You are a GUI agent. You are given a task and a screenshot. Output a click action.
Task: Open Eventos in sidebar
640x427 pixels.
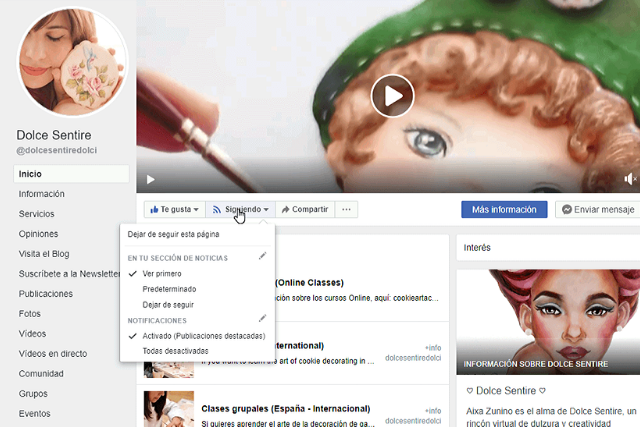(34, 414)
